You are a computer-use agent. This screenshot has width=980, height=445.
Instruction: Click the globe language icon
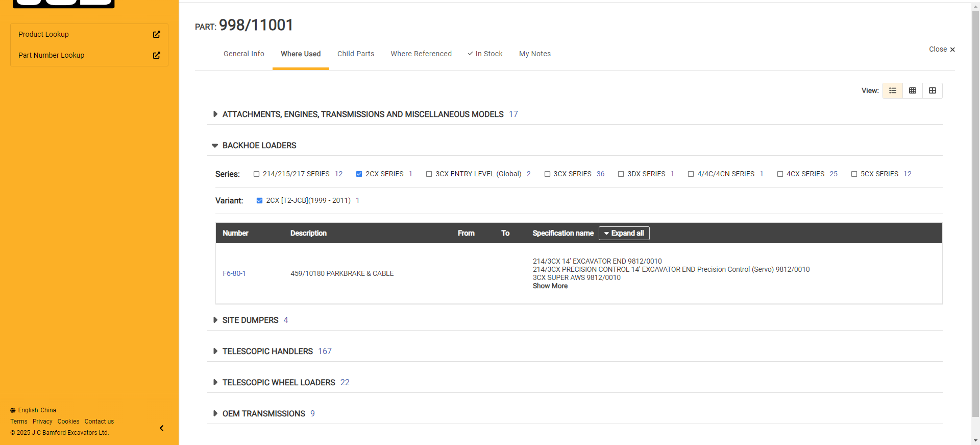[x=13, y=410]
